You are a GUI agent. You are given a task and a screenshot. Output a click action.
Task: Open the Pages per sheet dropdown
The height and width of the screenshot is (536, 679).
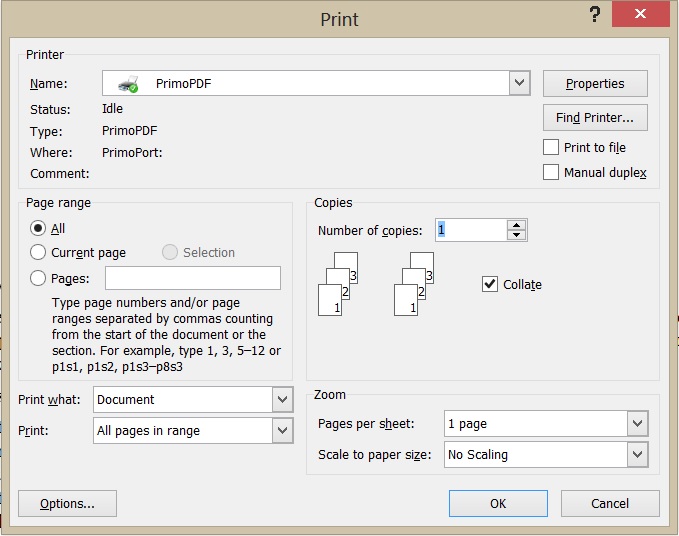point(638,424)
